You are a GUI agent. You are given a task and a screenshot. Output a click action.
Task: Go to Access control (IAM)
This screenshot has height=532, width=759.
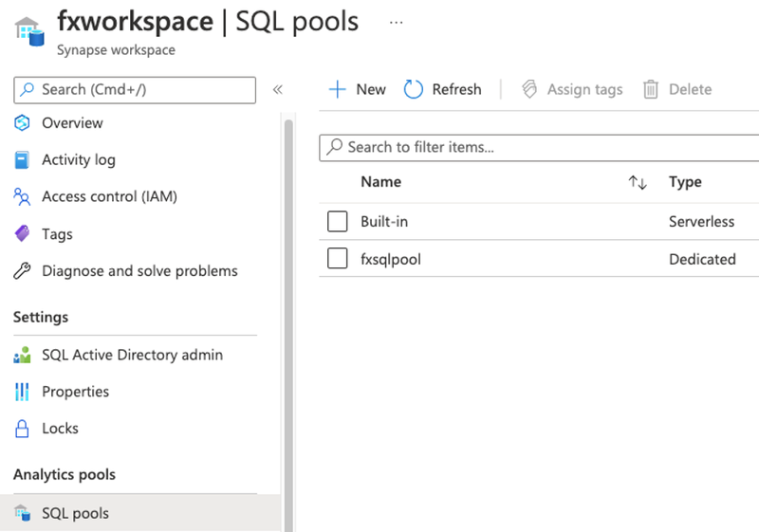click(109, 196)
